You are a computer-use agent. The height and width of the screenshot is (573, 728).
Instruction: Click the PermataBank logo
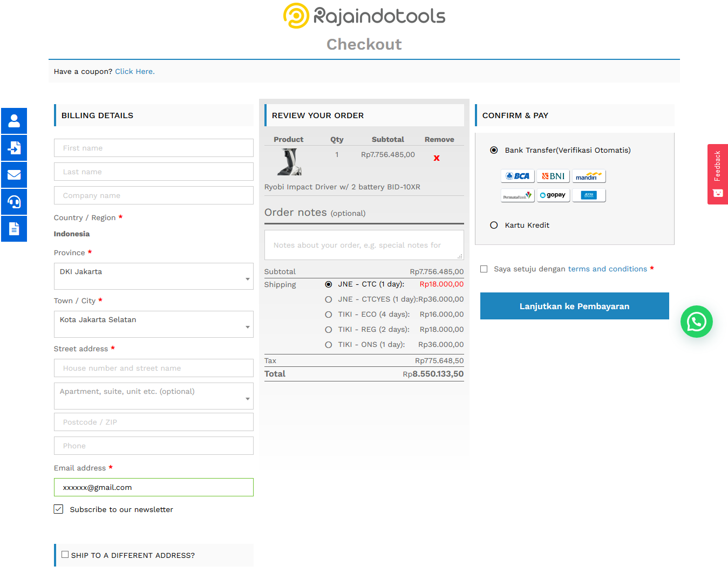click(518, 195)
